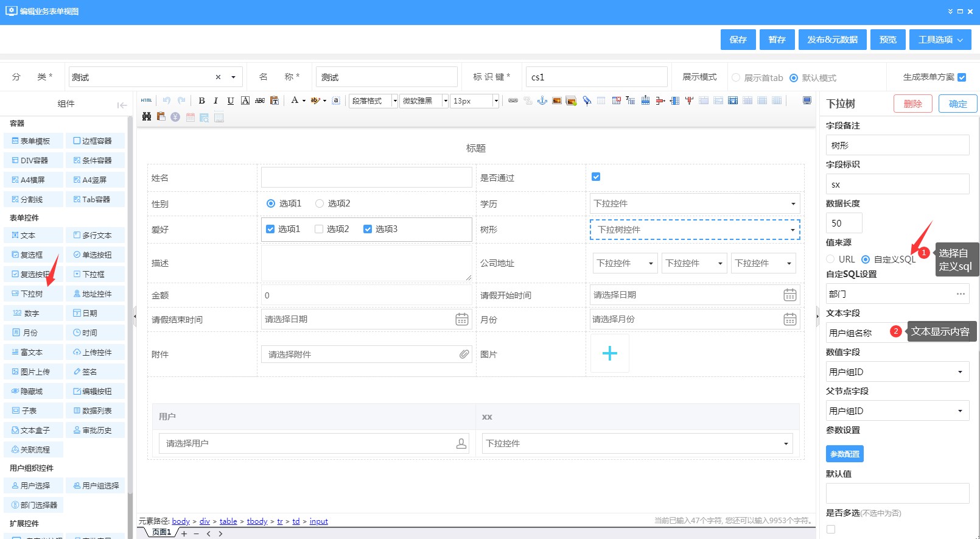Toggle the HTML source view icon
Viewport: 980px width, 539px height.
tap(146, 100)
